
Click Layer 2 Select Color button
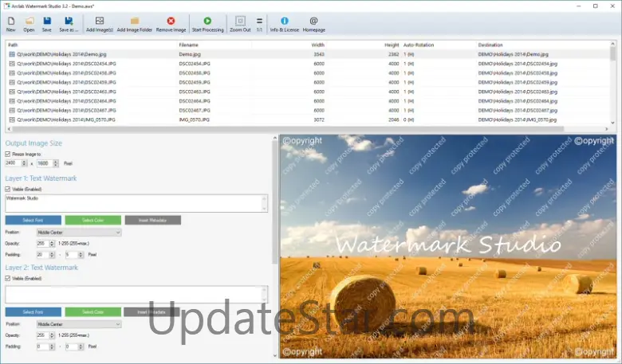point(93,312)
